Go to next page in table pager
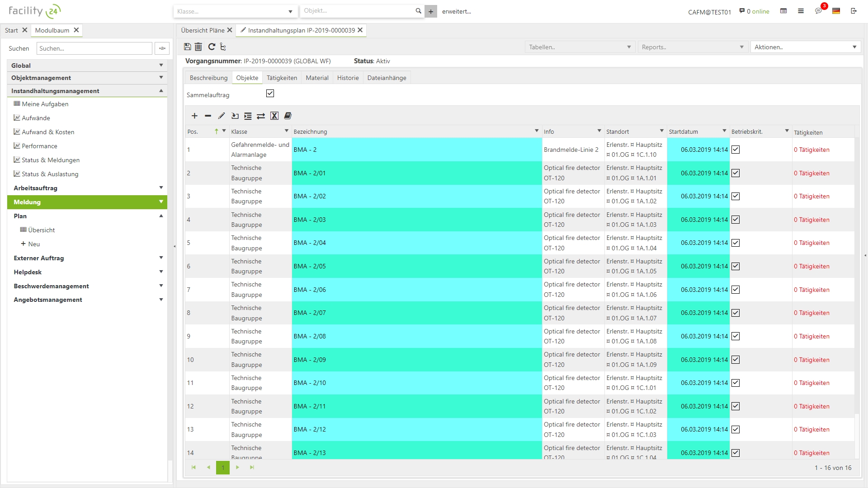 (x=238, y=467)
